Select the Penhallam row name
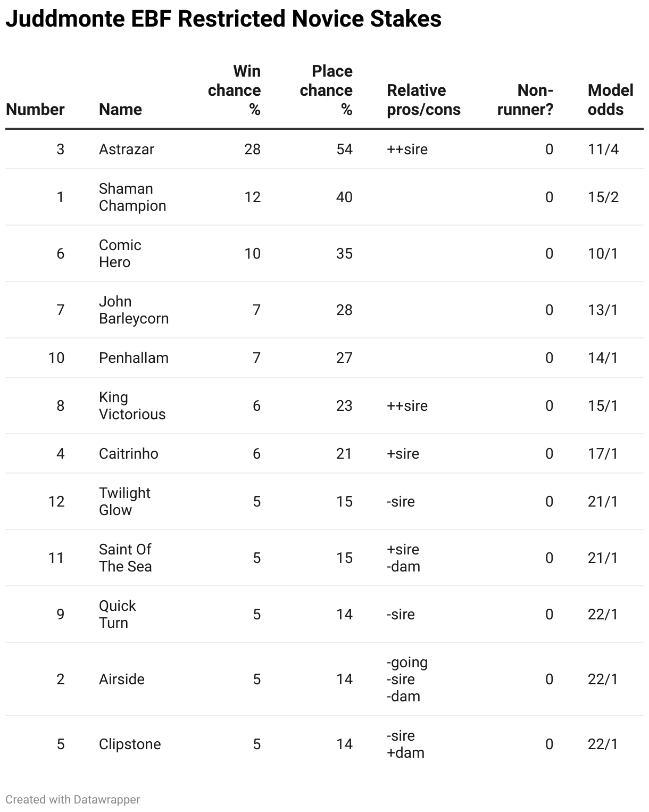Screen dimensions: 649x812 (x=134, y=358)
